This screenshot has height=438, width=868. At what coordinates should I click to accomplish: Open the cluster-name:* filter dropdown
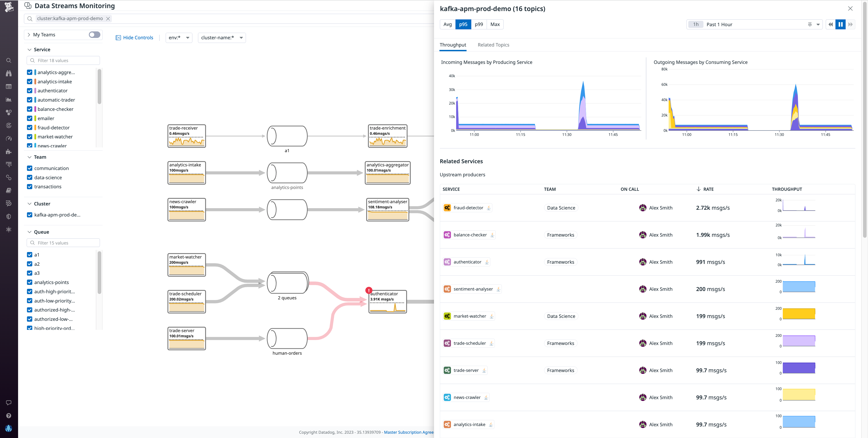point(221,38)
